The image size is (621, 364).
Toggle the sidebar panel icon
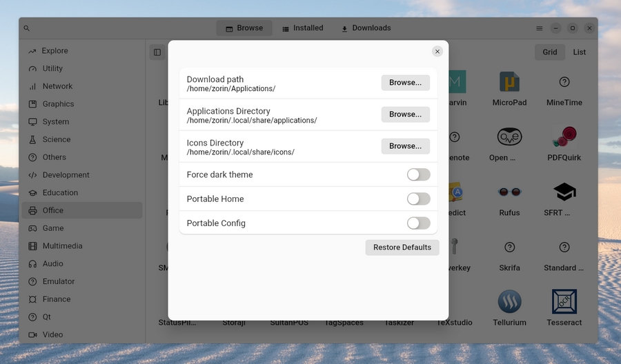[157, 52]
